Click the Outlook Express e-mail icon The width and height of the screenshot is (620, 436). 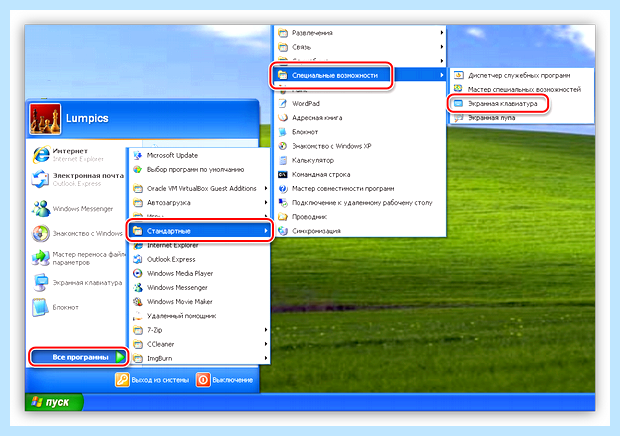point(40,179)
